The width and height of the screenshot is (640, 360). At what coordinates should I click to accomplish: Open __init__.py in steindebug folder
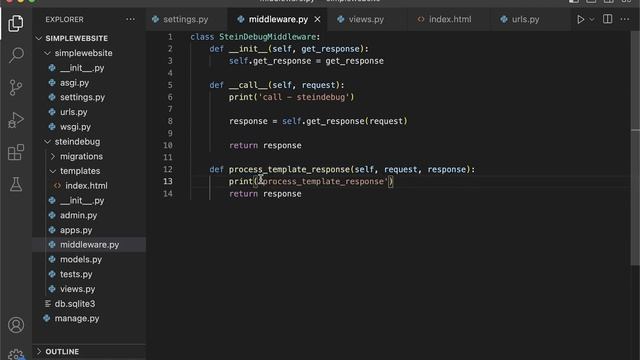pyautogui.click(x=82, y=200)
